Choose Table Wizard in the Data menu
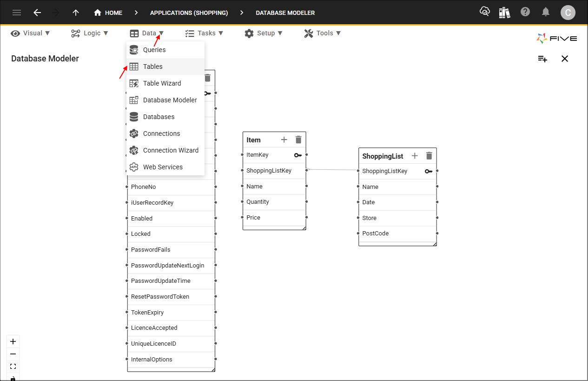Screen dimensions: 588x381 162,83
